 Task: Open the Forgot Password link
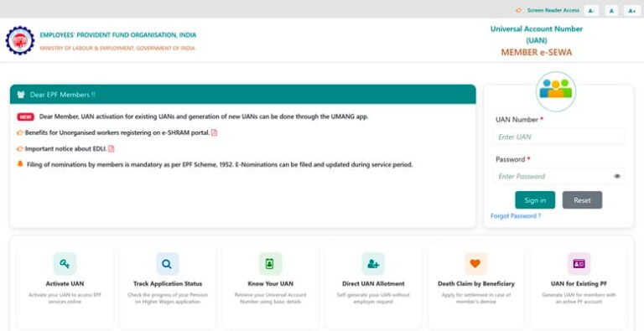516,216
